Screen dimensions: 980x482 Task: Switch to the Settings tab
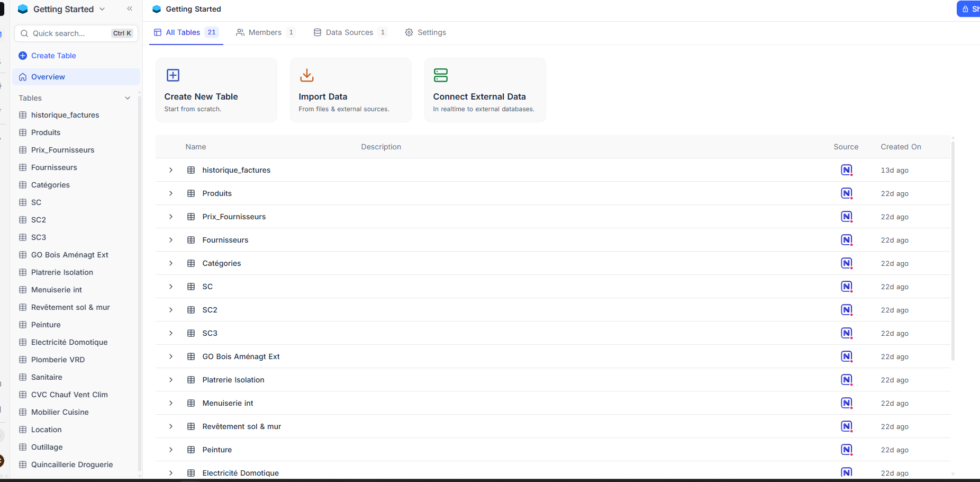click(425, 32)
